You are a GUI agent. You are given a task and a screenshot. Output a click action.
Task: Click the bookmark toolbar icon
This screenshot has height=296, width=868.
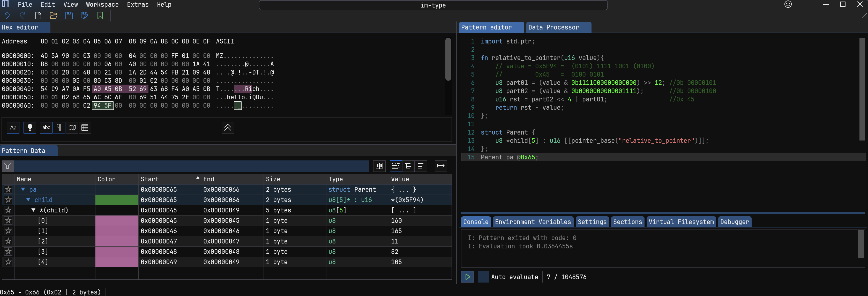[100, 16]
